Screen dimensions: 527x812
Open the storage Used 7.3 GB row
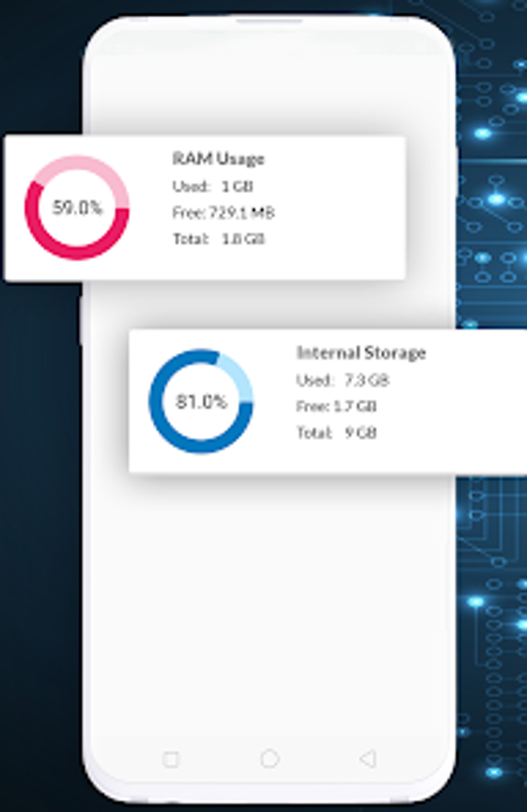click(x=343, y=380)
